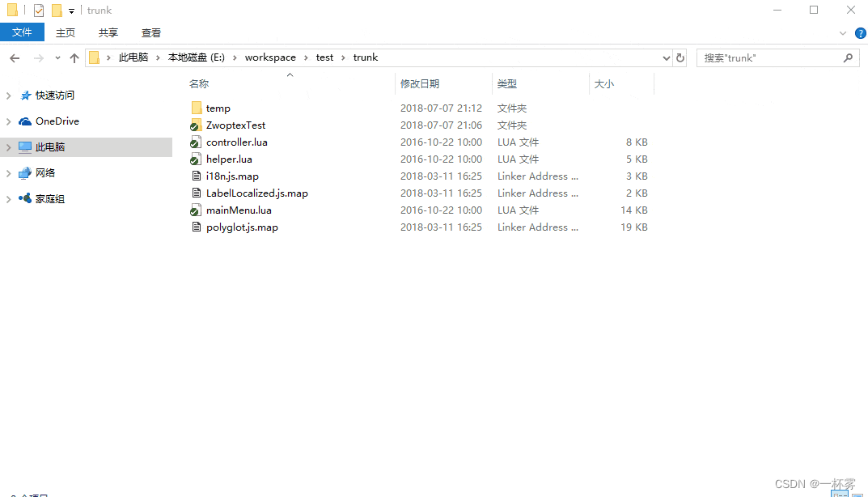
Task: Click the polyglot.js.map file name
Action: point(242,227)
